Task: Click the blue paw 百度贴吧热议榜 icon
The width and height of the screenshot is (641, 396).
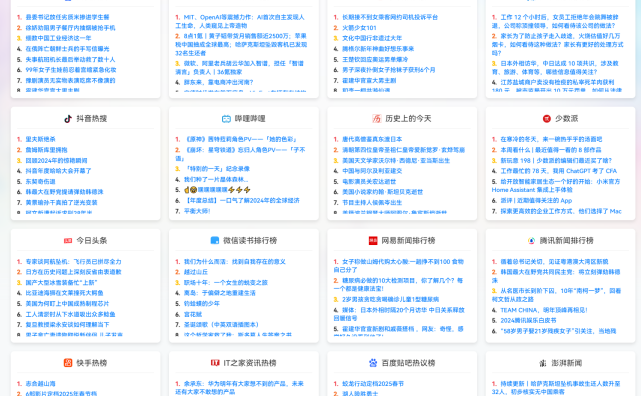Action: [x=373, y=363]
